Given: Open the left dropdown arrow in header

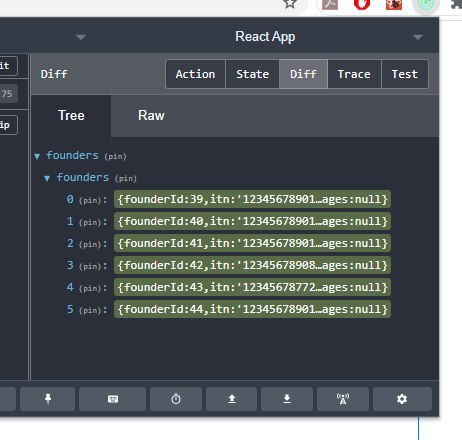Looking at the screenshot, I should (81, 37).
